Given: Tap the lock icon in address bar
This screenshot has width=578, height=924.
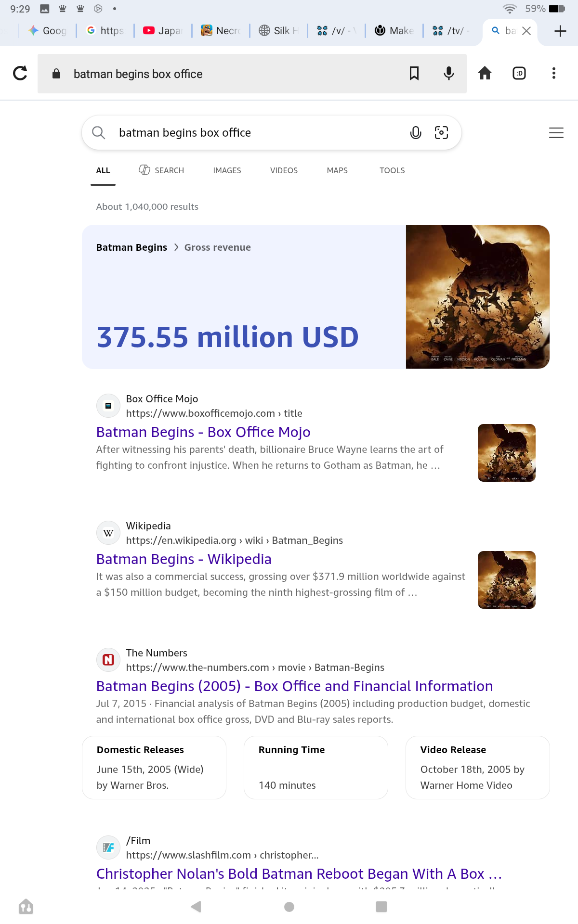Looking at the screenshot, I should pyautogui.click(x=56, y=73).
